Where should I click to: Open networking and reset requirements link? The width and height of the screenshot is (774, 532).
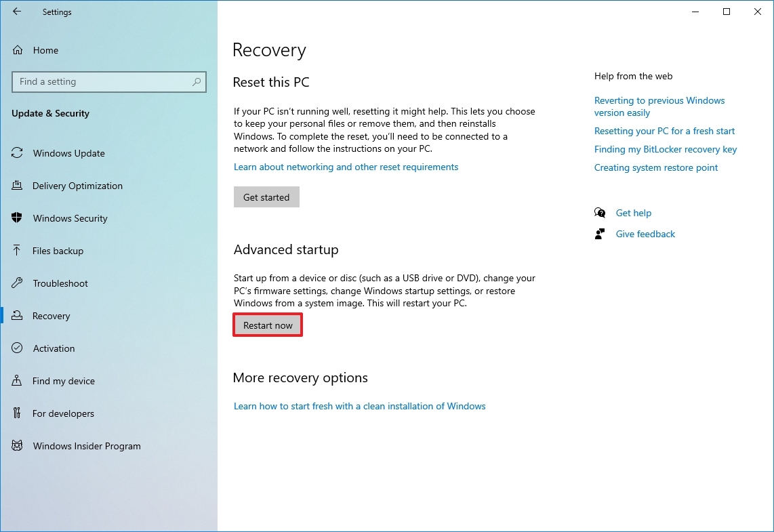tap(346, 167)
